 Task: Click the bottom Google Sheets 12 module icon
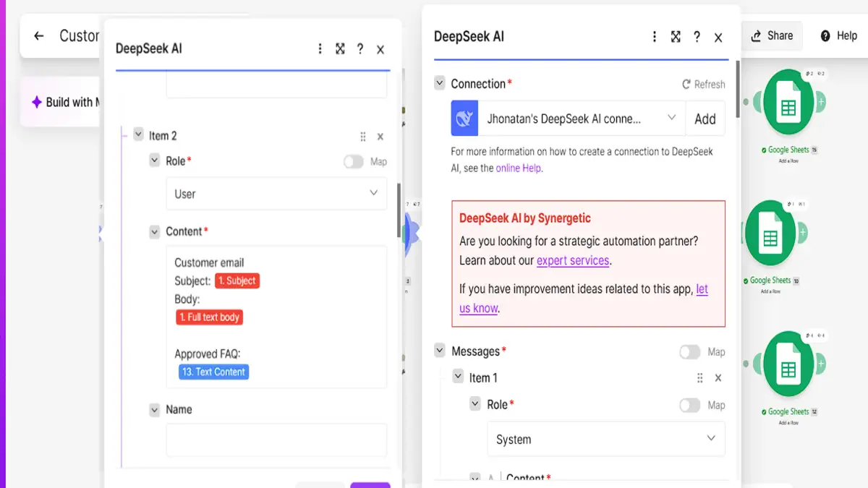[x=788, y=364]
